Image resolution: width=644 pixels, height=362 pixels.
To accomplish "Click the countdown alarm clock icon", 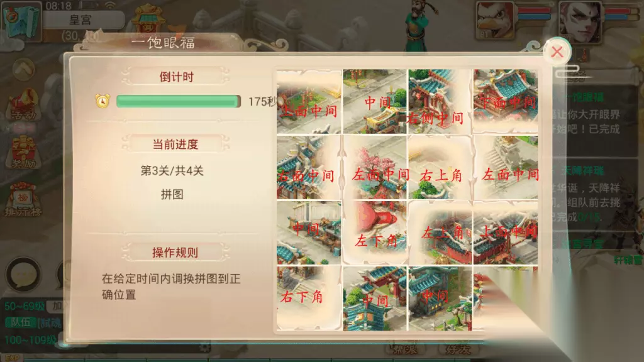I will tap(103, 101).
